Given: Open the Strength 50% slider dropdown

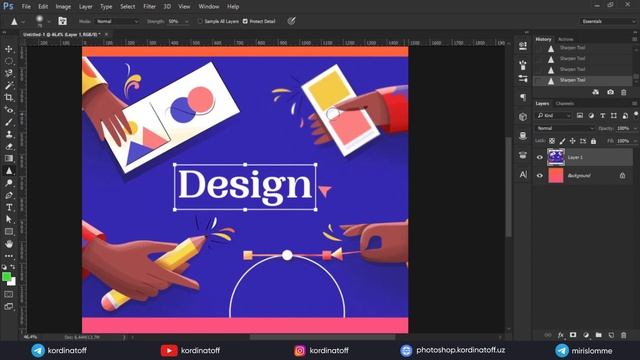Looking at the screenshot, I should point(187,21).
